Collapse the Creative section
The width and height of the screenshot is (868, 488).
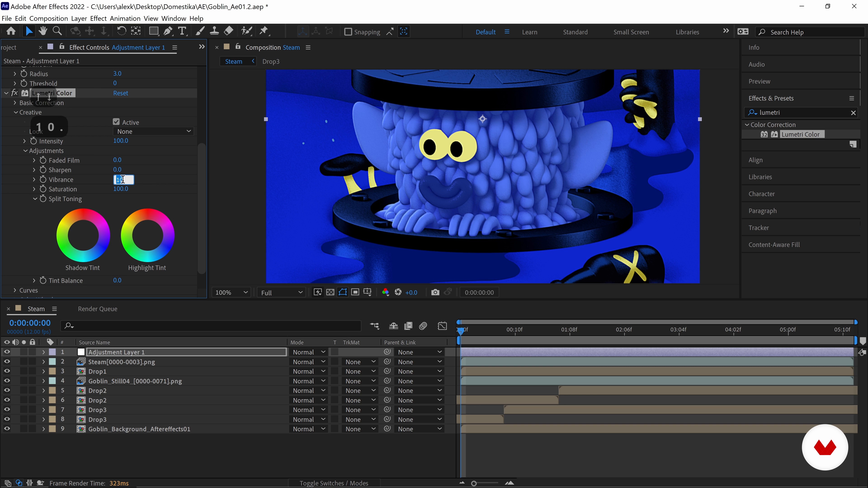(16, 112)
